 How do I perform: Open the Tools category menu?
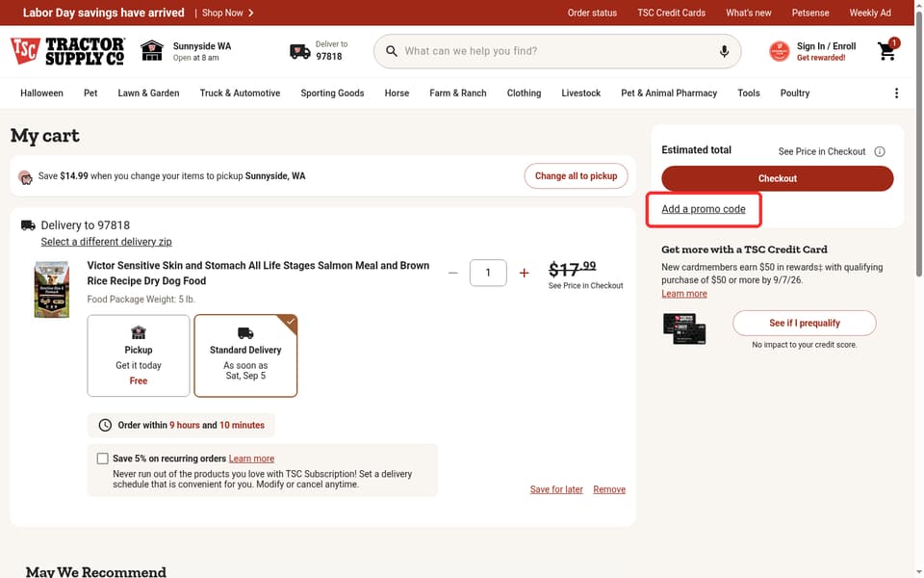click(x=749, y=93)
